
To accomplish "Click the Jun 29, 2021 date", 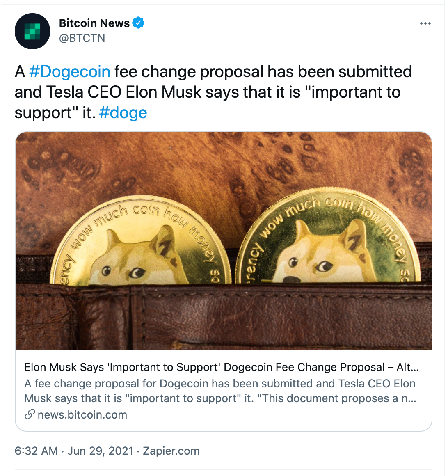I will point(101,451).
